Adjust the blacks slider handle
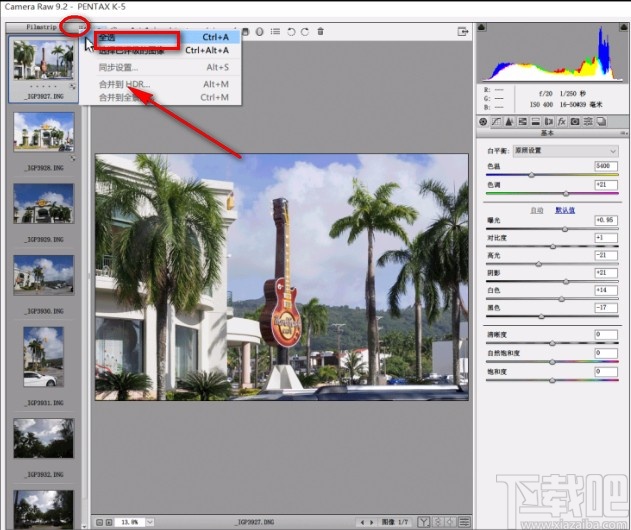Viewport: 631px width, 530px height. point(541,317)
